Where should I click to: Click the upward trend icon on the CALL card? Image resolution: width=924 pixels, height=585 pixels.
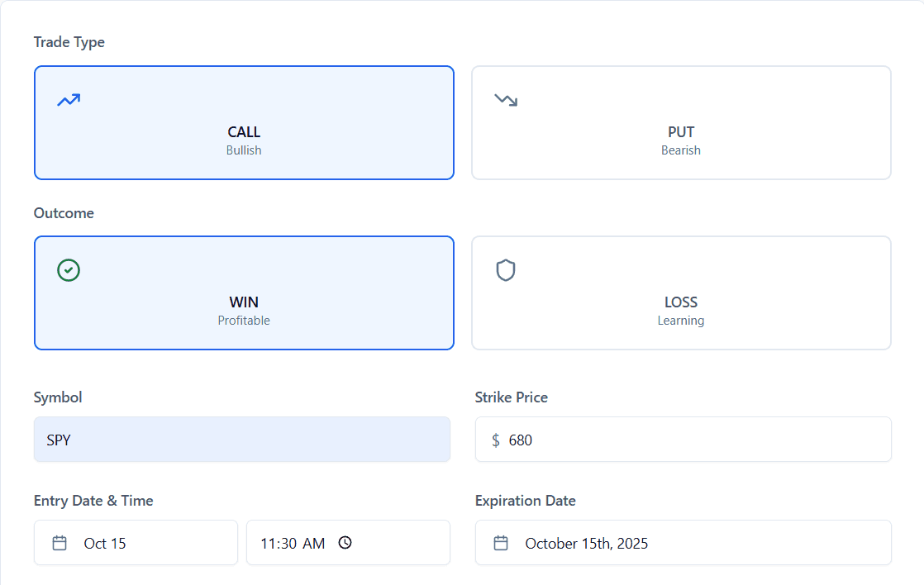tap(69, 98)
